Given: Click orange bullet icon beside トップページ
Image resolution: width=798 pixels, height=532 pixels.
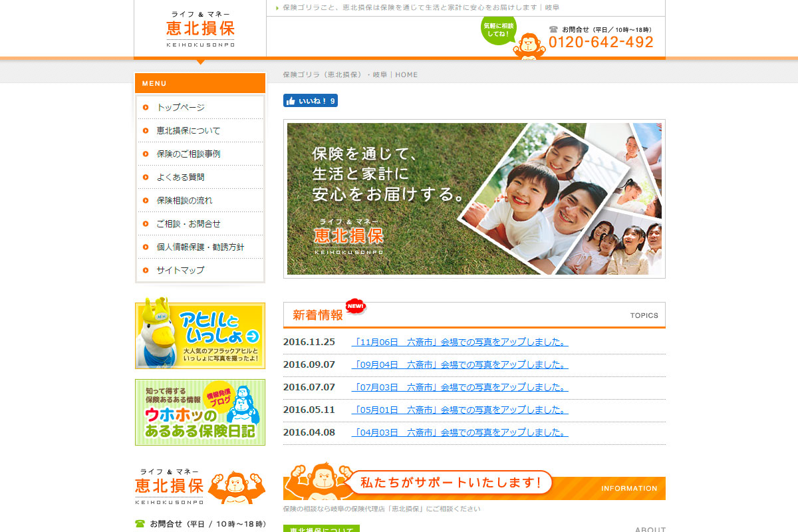Looking at the screenshot, I should pos(146,107).
